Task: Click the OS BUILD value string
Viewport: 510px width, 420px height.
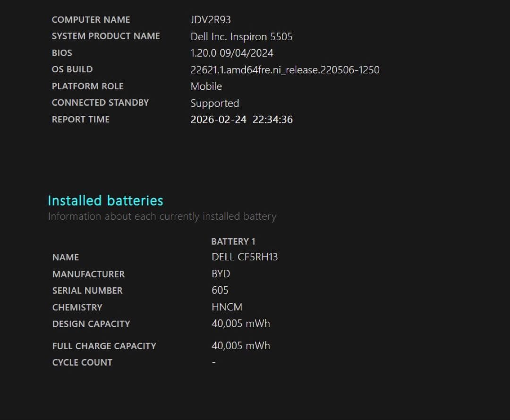Action: (285, 70)
